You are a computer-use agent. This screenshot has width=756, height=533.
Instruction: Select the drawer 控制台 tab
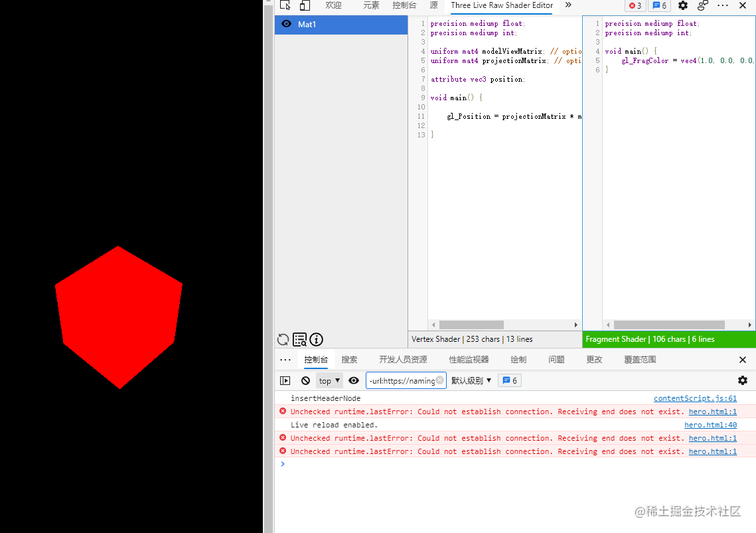click(x=316, y=360)
